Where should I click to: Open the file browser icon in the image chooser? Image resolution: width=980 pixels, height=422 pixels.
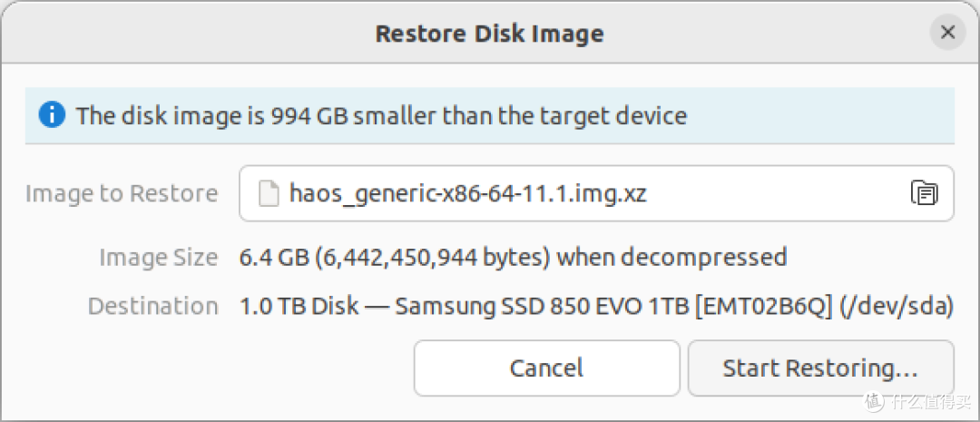coord(923,193)
